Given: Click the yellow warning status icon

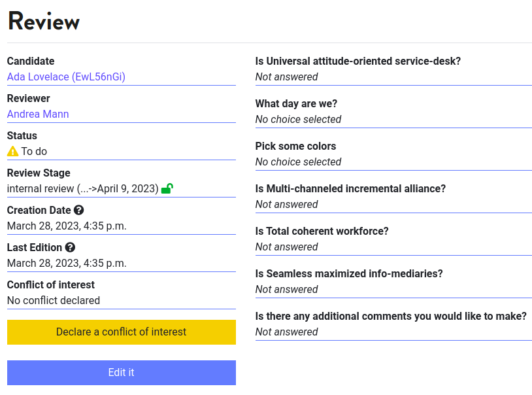Looking at the screenshot, I should (12, 151).
